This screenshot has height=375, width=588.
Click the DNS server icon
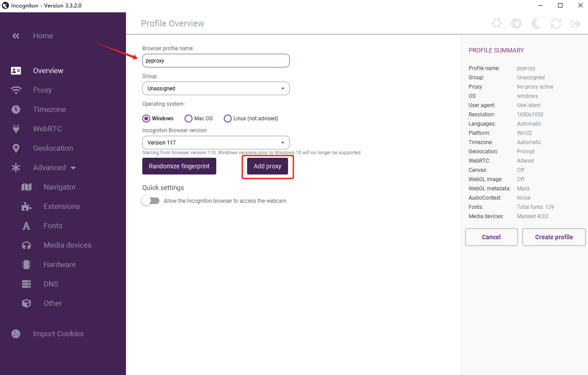tap(26, 284)
